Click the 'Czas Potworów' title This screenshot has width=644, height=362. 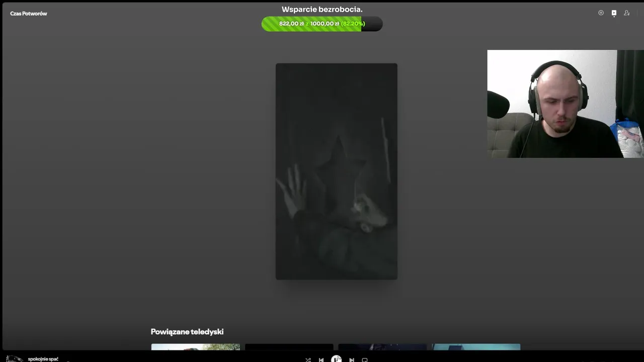coord(29,14)
